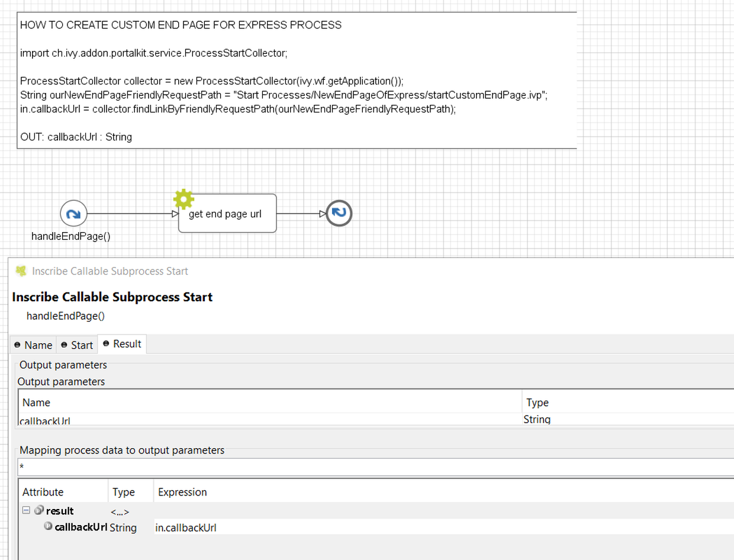This screenshot has width=734, height=560.
Task: Select the handleEndPage start event circle
Action: (x=73, y=213)
